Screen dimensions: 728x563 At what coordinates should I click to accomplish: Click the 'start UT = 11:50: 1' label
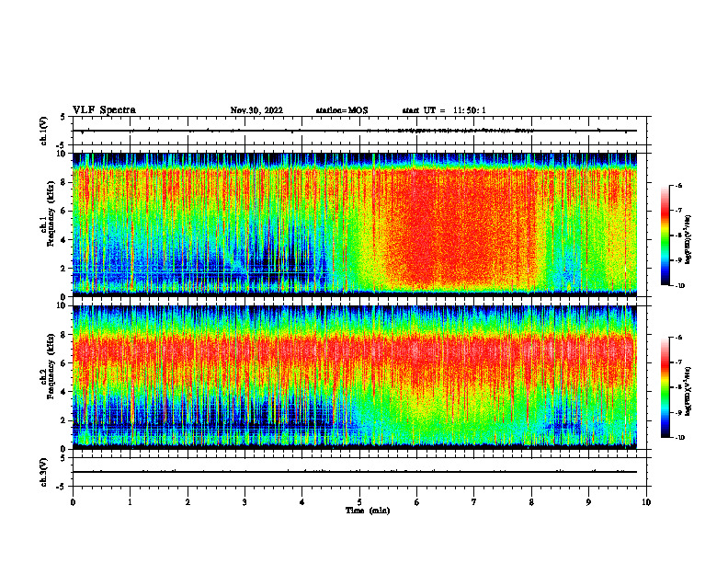tap(444, 110)
